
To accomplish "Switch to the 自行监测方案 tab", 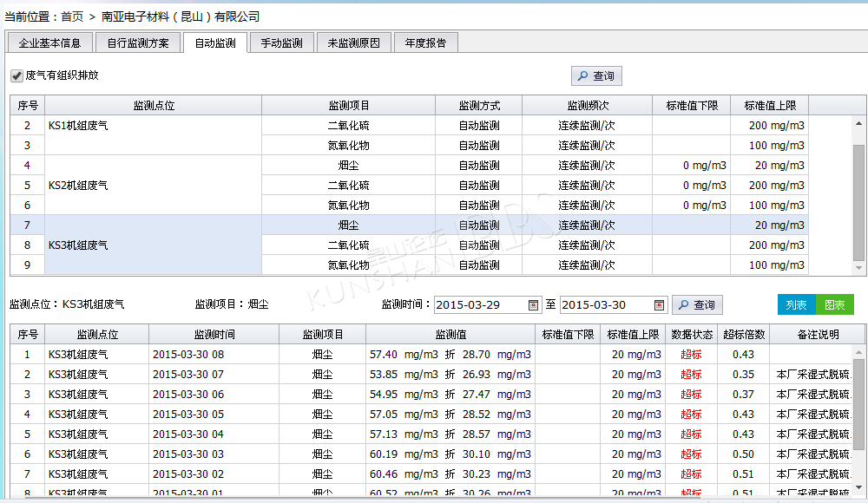I will click(138, 42).
